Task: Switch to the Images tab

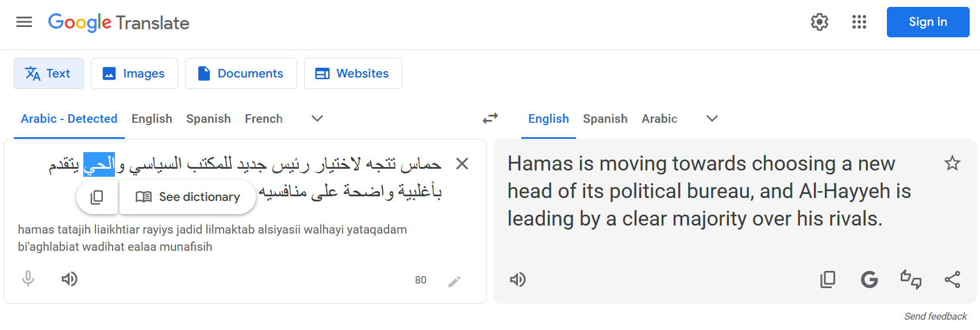Action: (x=134, y=73)
